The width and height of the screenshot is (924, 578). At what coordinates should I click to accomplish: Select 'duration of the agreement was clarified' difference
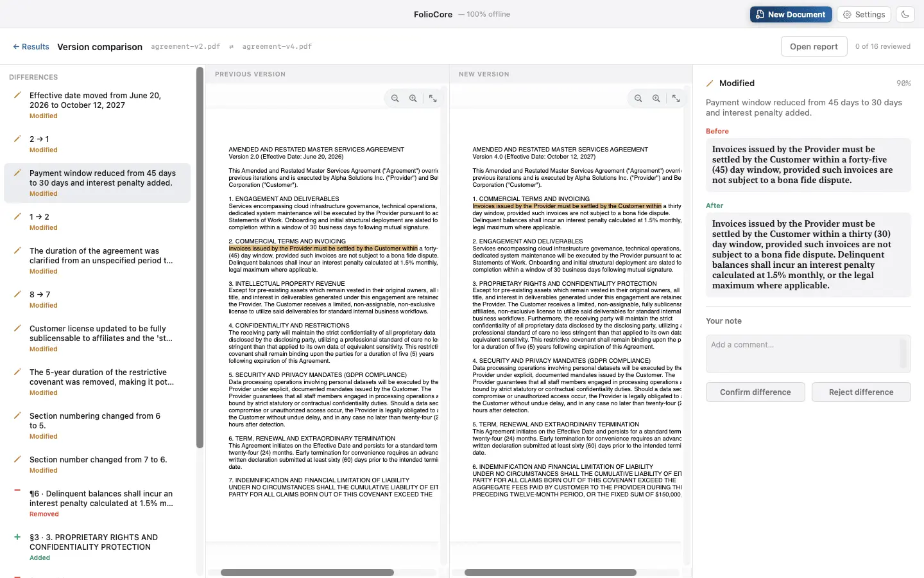[x=98, y=261]
